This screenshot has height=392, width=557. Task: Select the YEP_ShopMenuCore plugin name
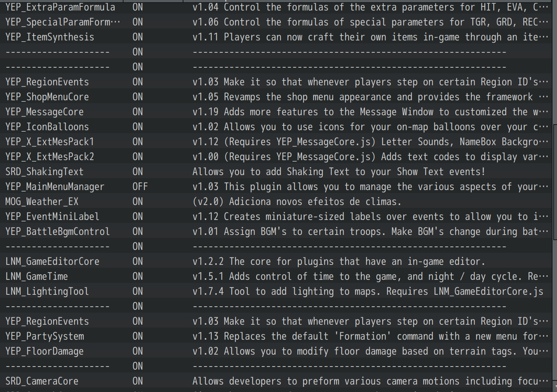pyautogui.click(x=47, y=97)
